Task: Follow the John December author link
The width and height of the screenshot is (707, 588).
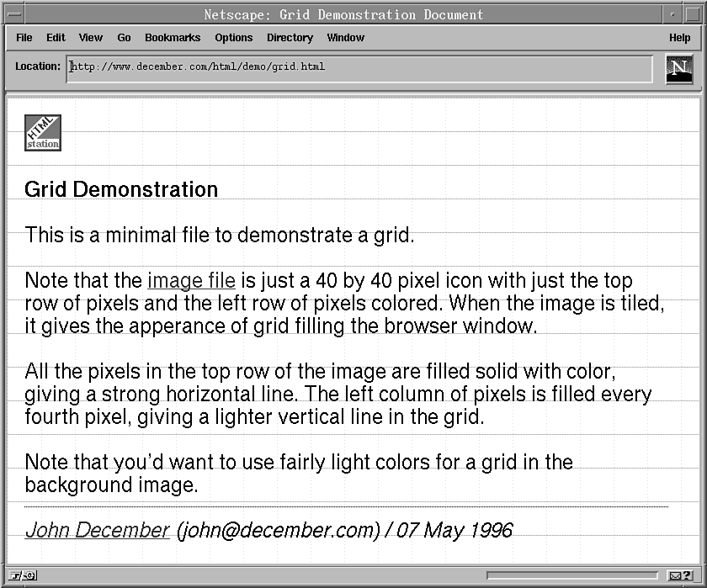Action: (x=97, y=530)
